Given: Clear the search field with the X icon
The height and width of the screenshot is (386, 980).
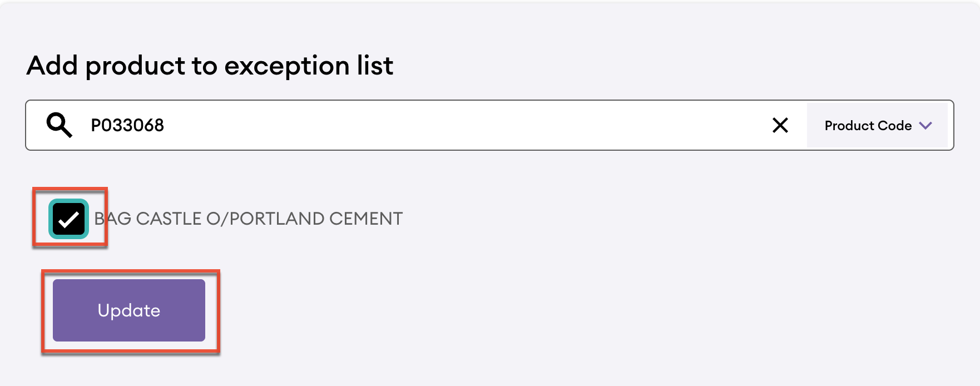Looking at the screenshot, I should click(780, 125).
